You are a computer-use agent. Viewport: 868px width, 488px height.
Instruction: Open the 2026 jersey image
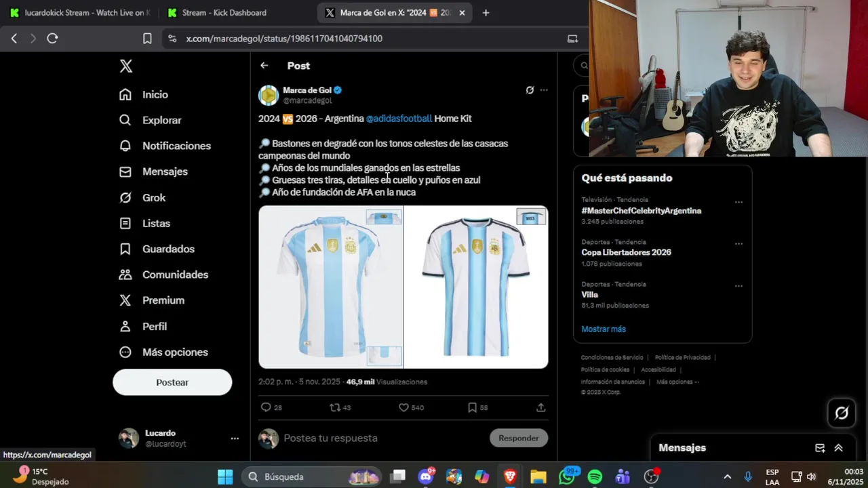476,287
